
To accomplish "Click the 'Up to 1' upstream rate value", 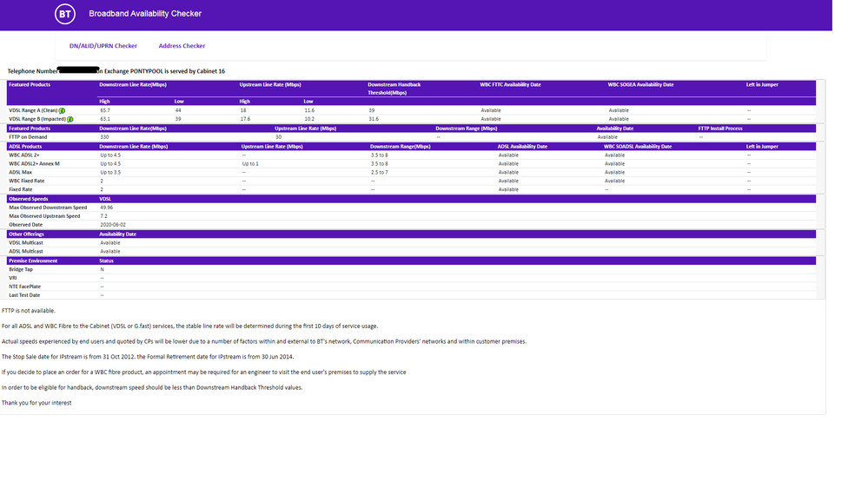I will pyautogui.click(x=250, y=164).
